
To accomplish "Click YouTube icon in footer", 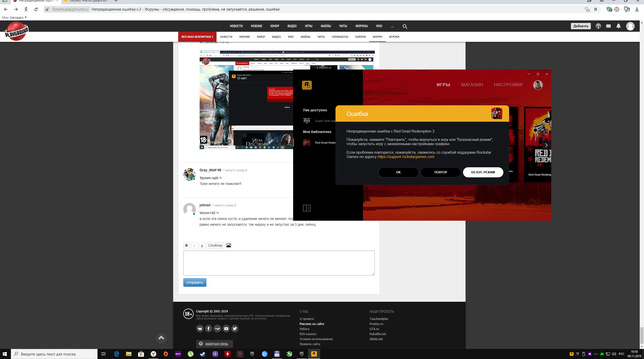I will (x=226, y=329).
